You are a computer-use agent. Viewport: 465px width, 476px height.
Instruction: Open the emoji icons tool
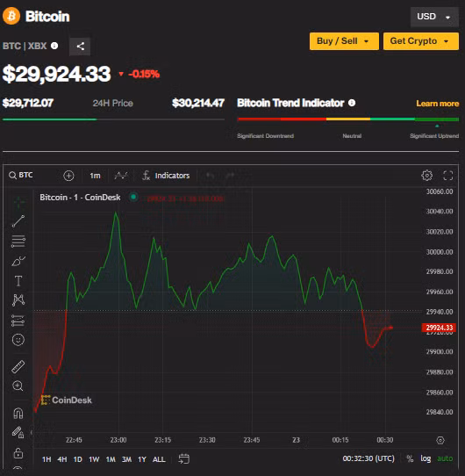pos(18,339)
